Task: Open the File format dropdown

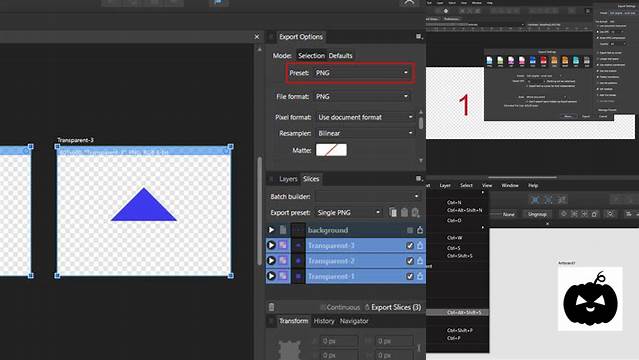Action: (x=362, y=97)
